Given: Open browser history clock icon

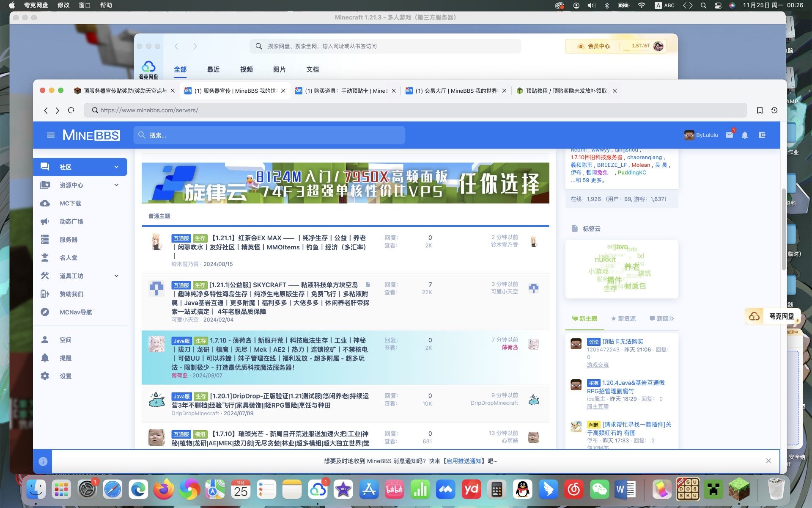Looking at the screenshot, I should click(774, 110).
